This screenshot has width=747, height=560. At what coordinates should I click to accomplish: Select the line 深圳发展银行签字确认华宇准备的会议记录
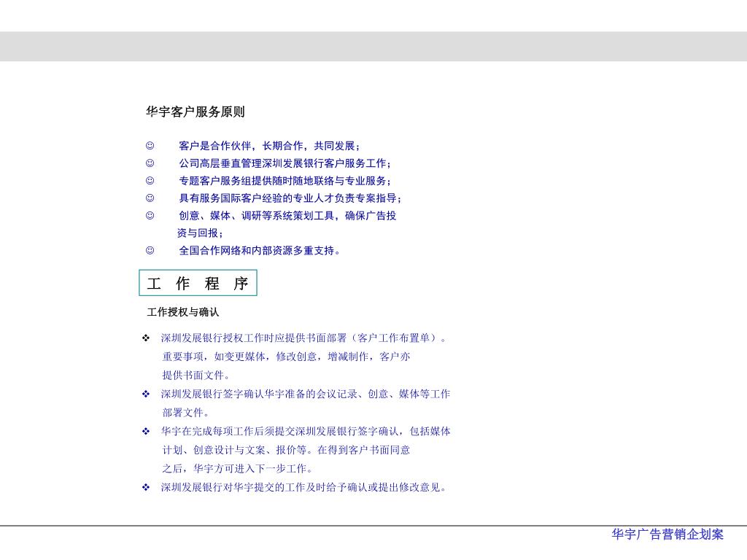tap(306, 394)
